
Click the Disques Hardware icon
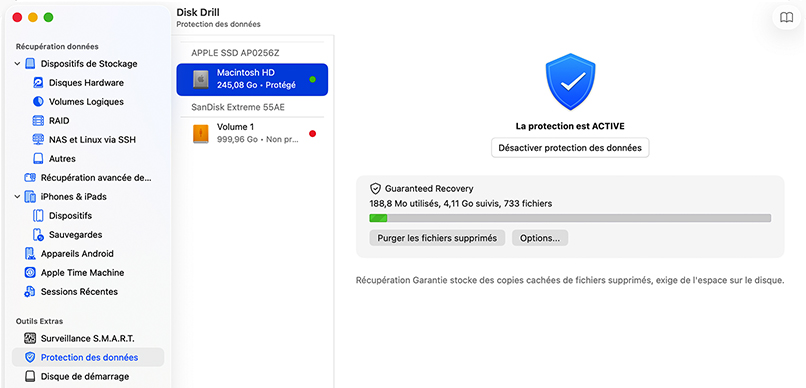pos(38,83)
